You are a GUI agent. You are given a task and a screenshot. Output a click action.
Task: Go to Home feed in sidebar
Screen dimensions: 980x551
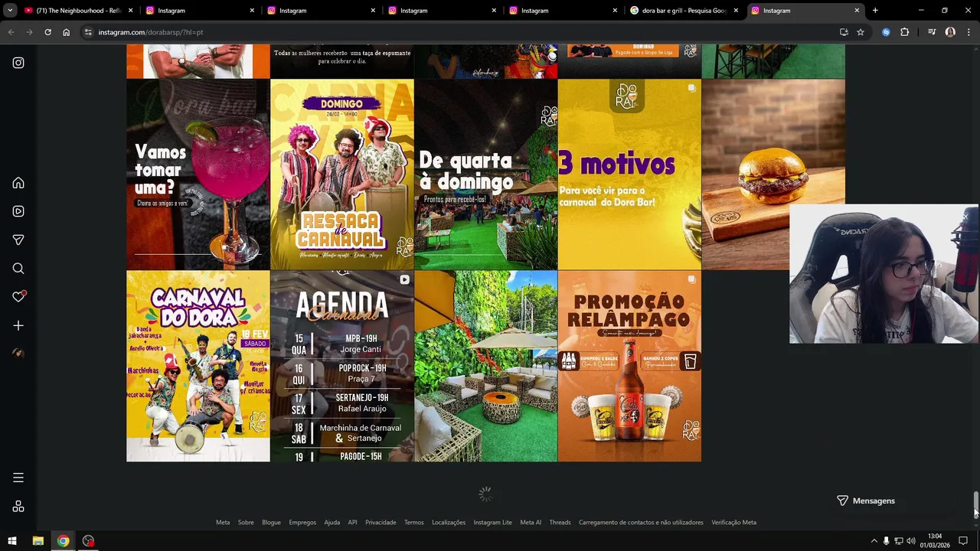18,183
